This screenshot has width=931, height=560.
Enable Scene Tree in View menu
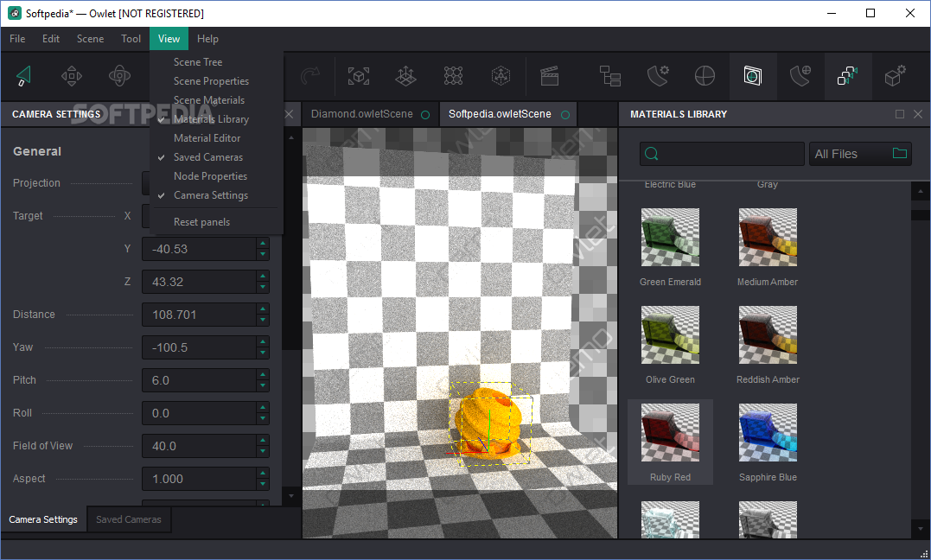216,61
